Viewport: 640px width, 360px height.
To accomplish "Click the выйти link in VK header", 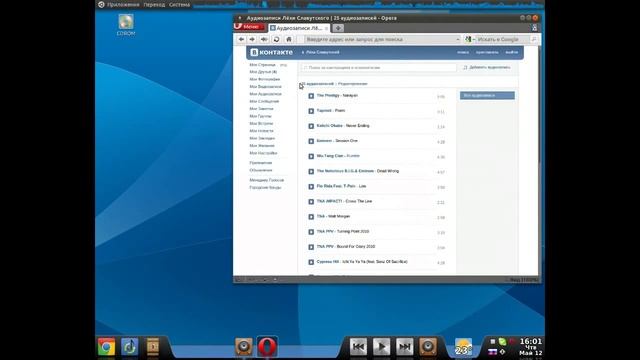I will (x=511, y=52).
